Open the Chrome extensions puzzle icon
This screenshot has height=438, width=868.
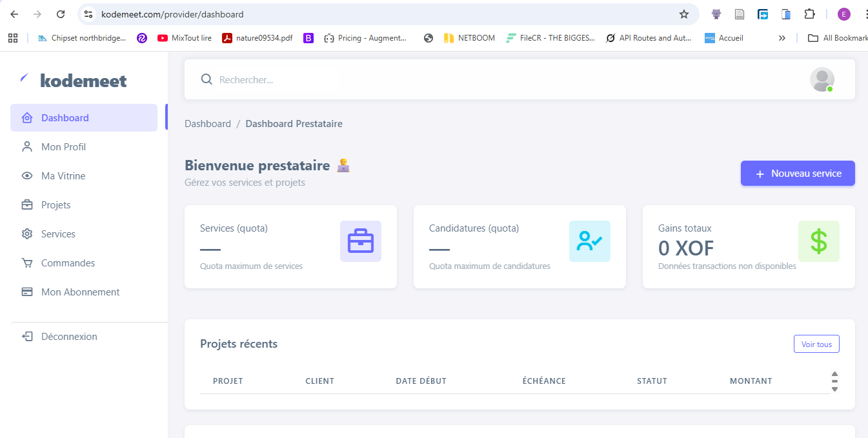[809, 14]
